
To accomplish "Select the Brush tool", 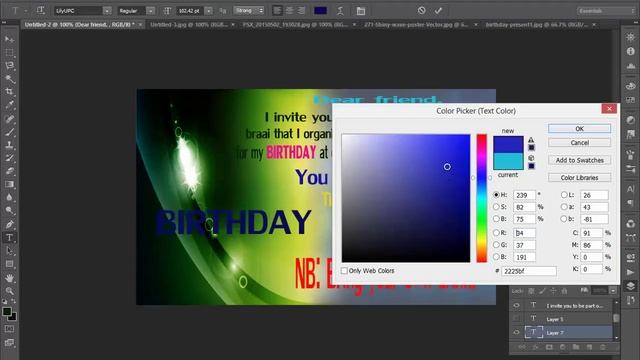I will [9, 132].
